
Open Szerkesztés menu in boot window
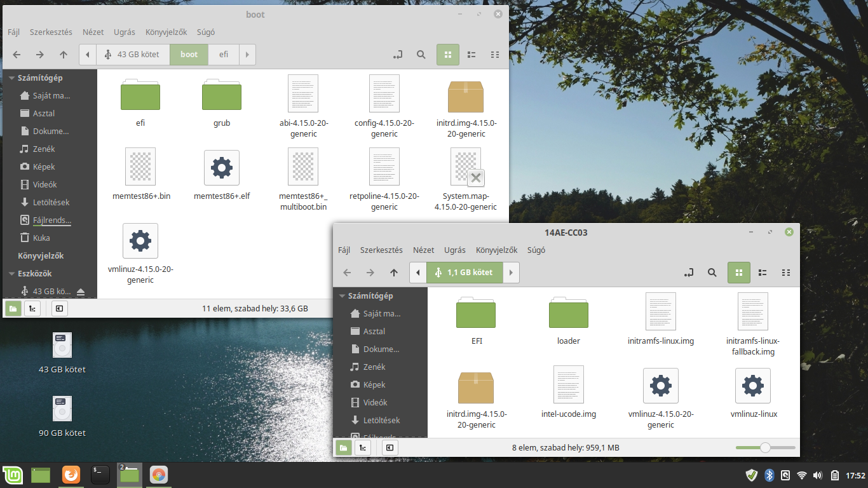click(51, 32)
